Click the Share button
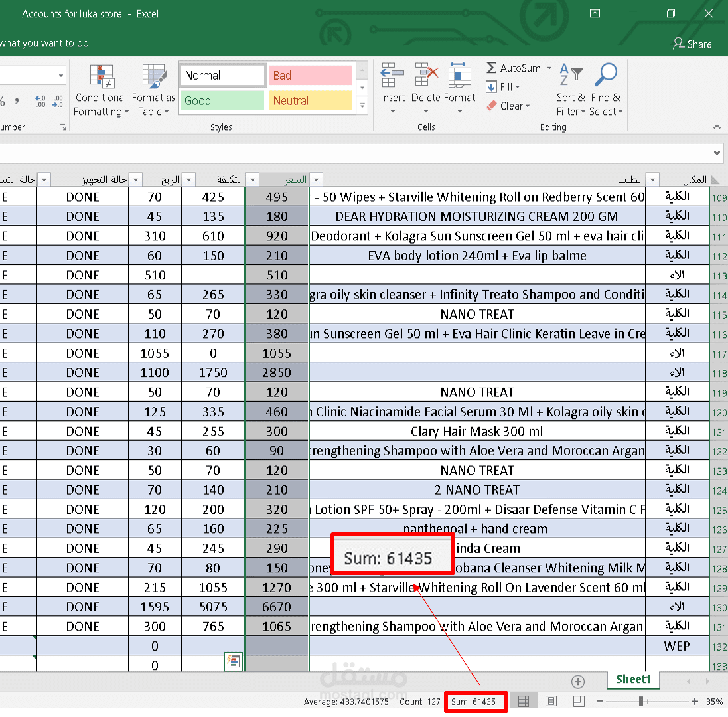Viewport: 728px width, 717px height. tap(692, 44)
